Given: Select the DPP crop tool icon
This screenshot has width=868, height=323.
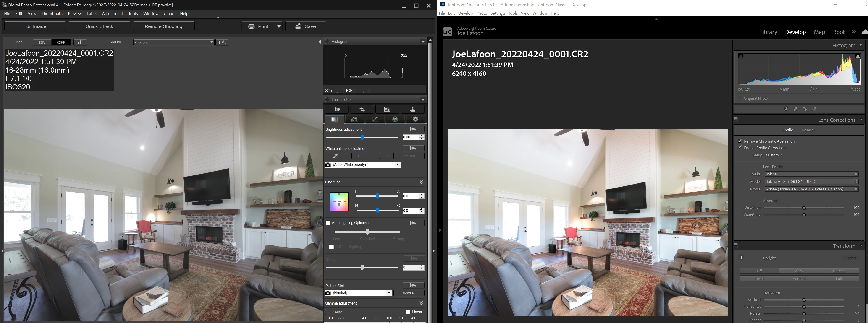Looking at the screenshot, I should (x=362, y=109).
